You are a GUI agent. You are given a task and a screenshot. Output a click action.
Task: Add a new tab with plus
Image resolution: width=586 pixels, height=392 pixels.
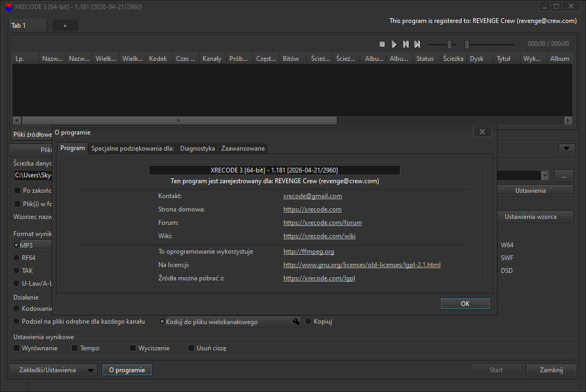tap(65, 26)
